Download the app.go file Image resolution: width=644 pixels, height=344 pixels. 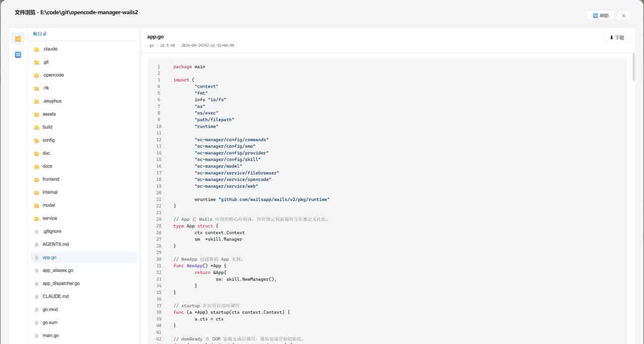pyautogui.click(x=616, y=38)
